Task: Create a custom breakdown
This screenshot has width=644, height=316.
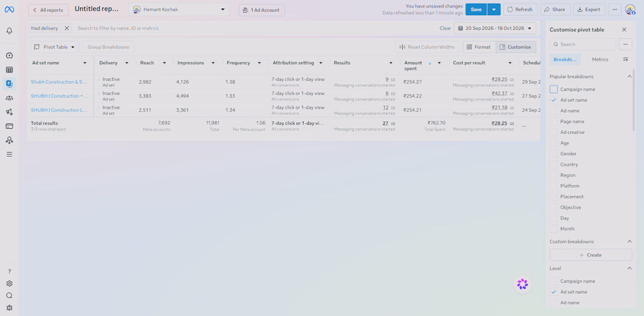Action: tap(591, 255)
